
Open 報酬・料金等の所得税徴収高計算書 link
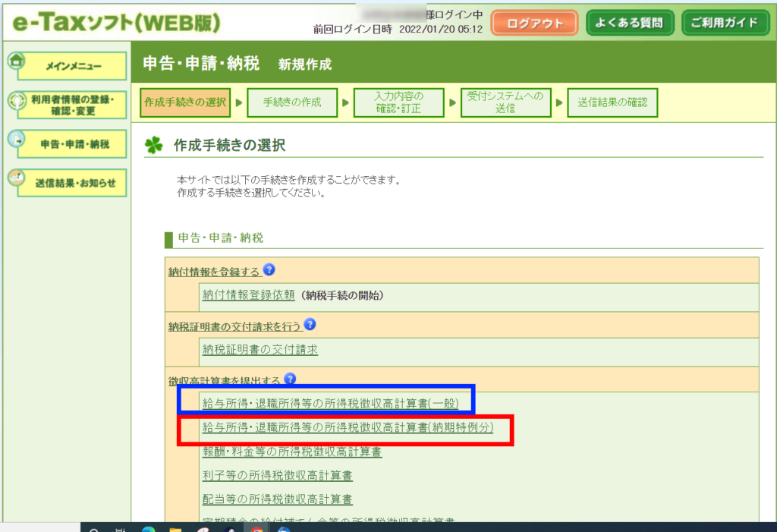(x=292, y=452)
